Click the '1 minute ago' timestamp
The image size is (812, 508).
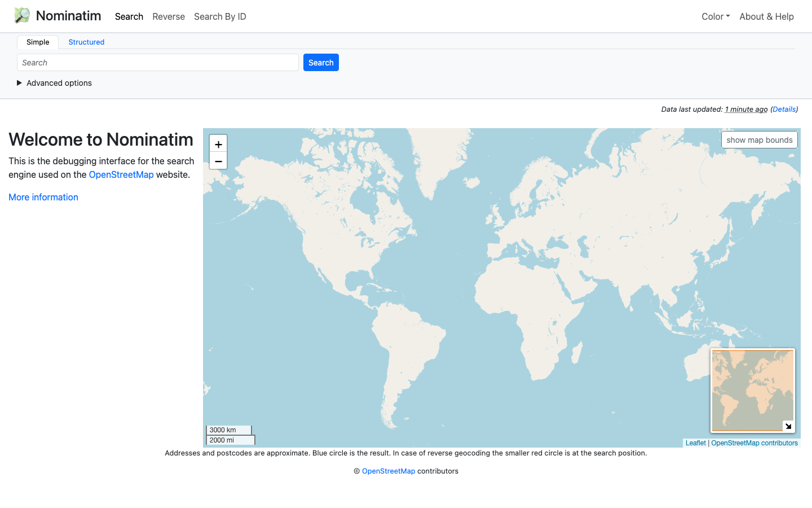pos(746,110)
